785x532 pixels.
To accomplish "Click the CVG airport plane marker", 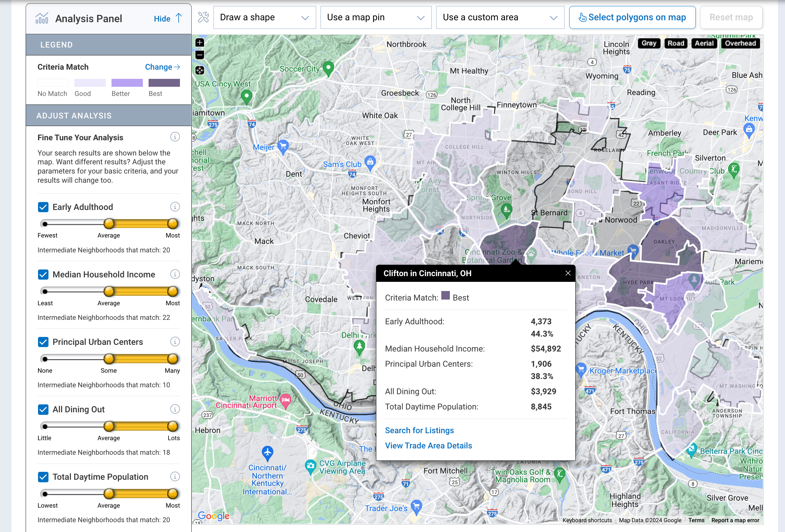I will click(267, 452).
